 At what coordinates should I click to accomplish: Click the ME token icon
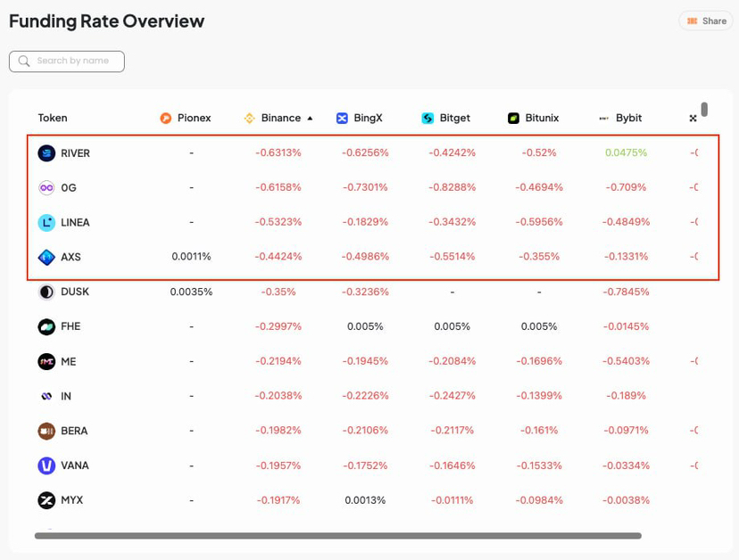click(46, 361)
